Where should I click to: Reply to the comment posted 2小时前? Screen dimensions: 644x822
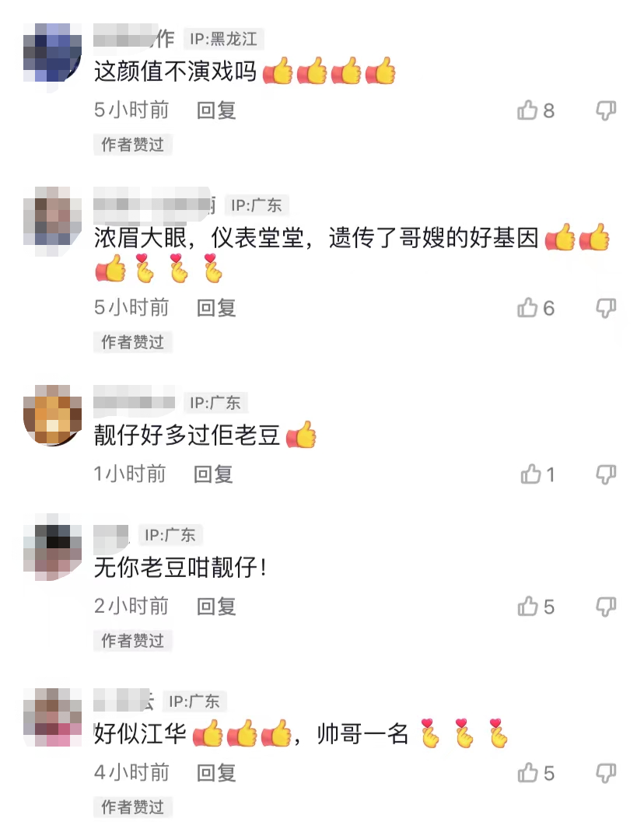pyautogui.click(x=216, y=606)
